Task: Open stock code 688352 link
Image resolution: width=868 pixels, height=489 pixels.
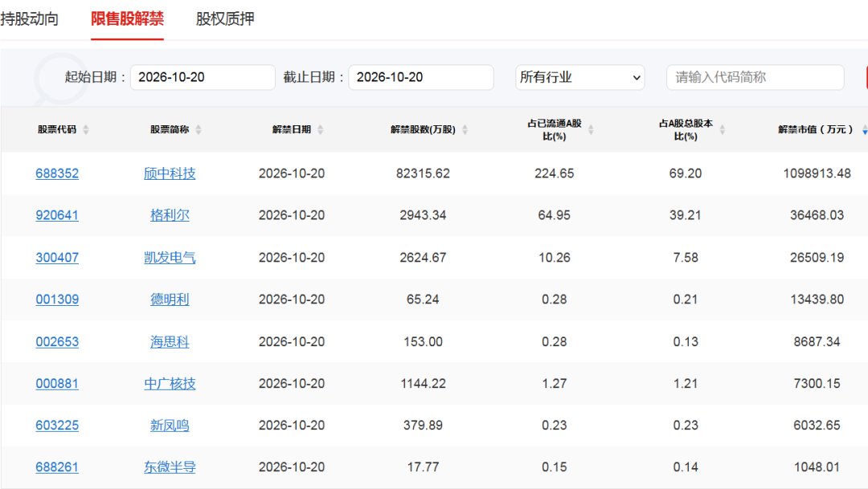Action: point(57,173)
